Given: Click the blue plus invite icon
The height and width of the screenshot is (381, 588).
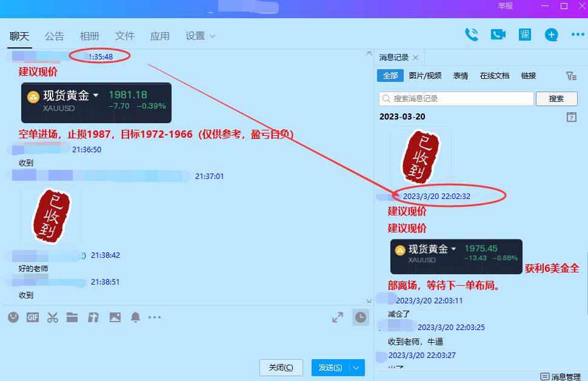Looking at the screenshot, I should (x=551, y=35).
